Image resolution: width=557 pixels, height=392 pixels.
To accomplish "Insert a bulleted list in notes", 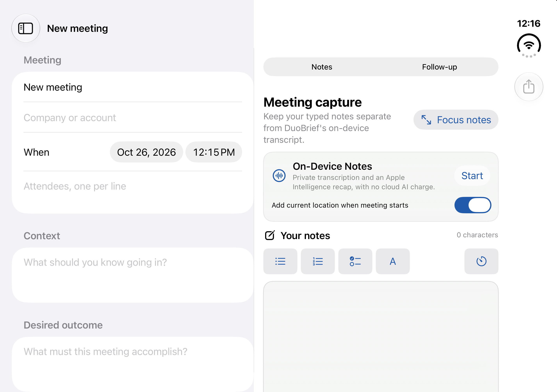I will (x=280, y=261).
